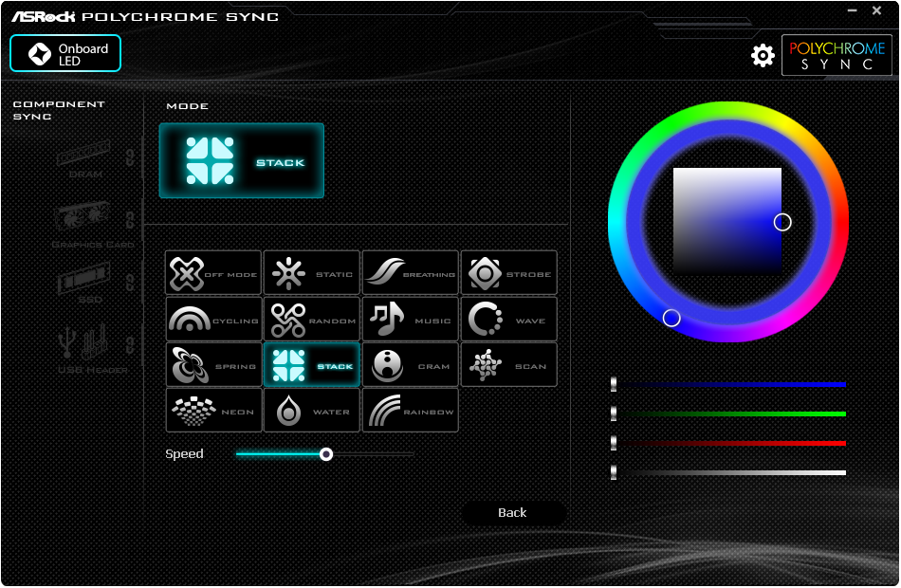Viewport: 901px width, 588px height.
Task: Select the Off Mode lighting effect
Action: pos(213,273)
